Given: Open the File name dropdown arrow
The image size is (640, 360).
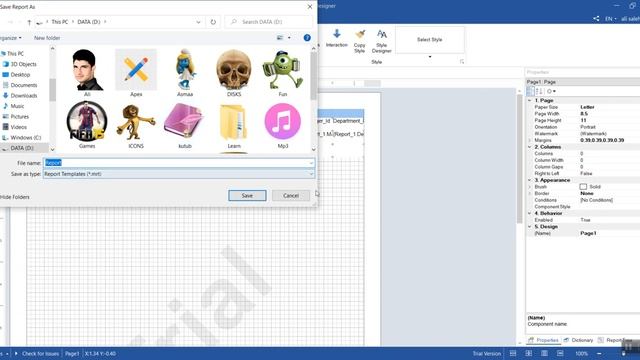Looking at the screenshot, I should tap(311, 163).
